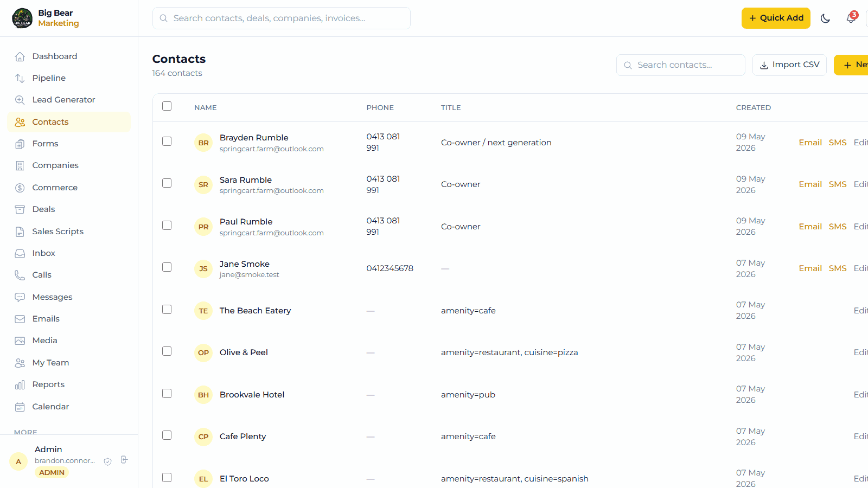Click the TE avatar for The Beach Eatery

[203, 311]
